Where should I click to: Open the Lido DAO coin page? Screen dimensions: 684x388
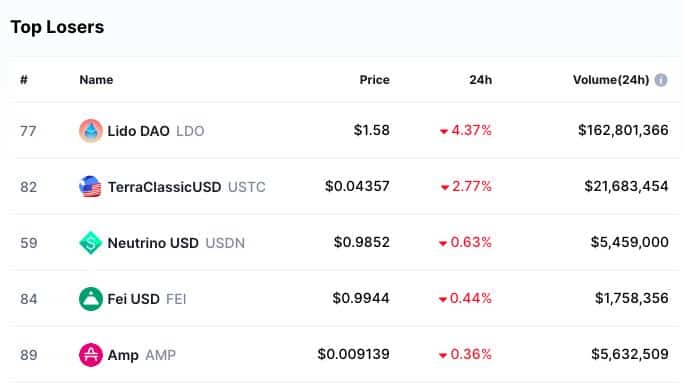(138, 131)
